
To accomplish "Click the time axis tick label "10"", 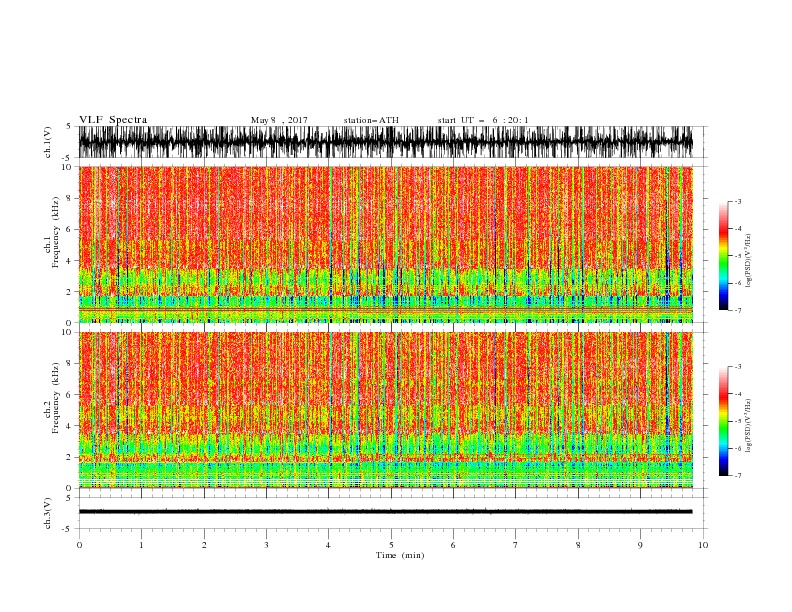I will tap(703, 545).
